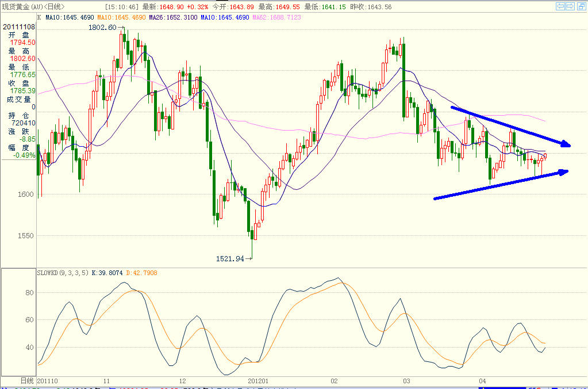Image resolution: width=588 pixels, height=389 pixels.
Task: Click the pink MA62:1688.7123 indicator label
Action: pyautogui.click(x=276, y=17)
